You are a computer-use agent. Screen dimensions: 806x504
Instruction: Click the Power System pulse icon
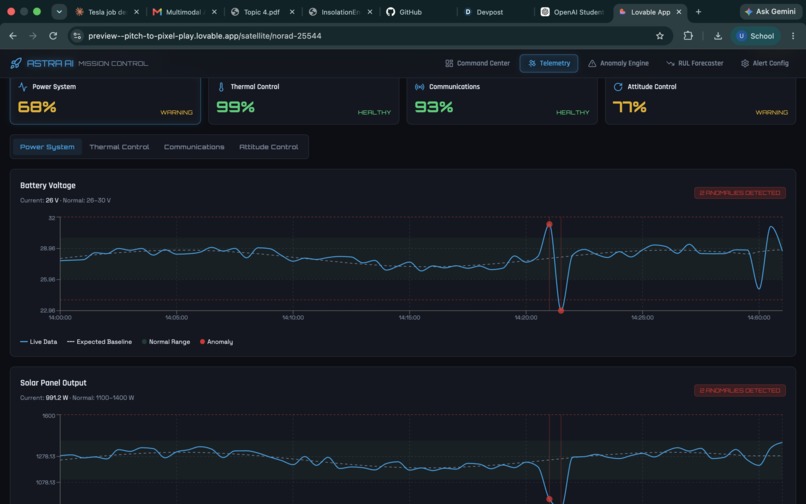coord(23,87)
